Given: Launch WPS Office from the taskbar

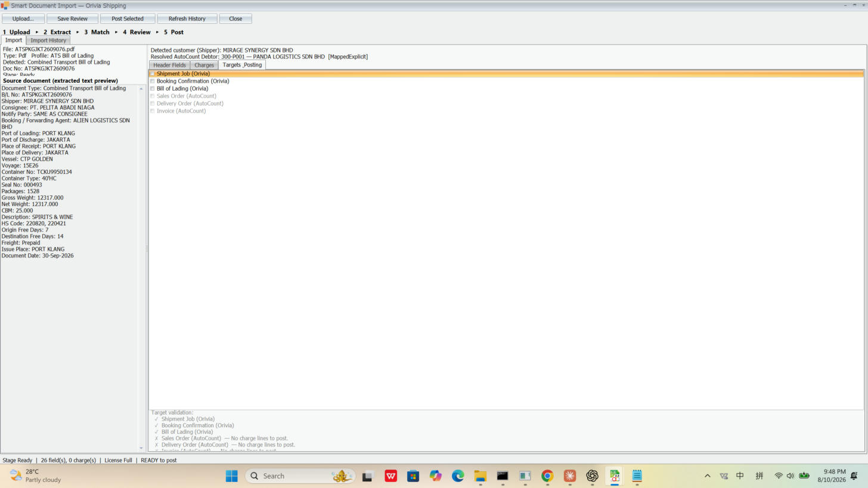Looking at the screenshot, I should coord(391,475).
